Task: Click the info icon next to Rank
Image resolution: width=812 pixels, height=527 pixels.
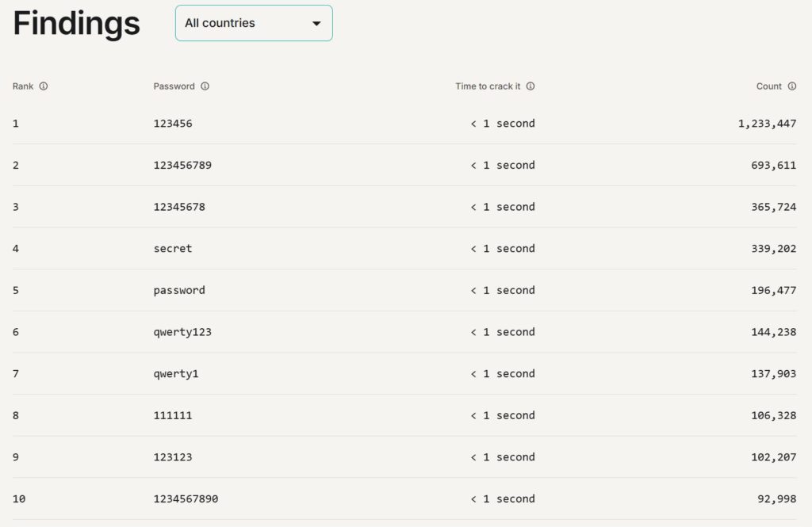Action: point(44,86)
